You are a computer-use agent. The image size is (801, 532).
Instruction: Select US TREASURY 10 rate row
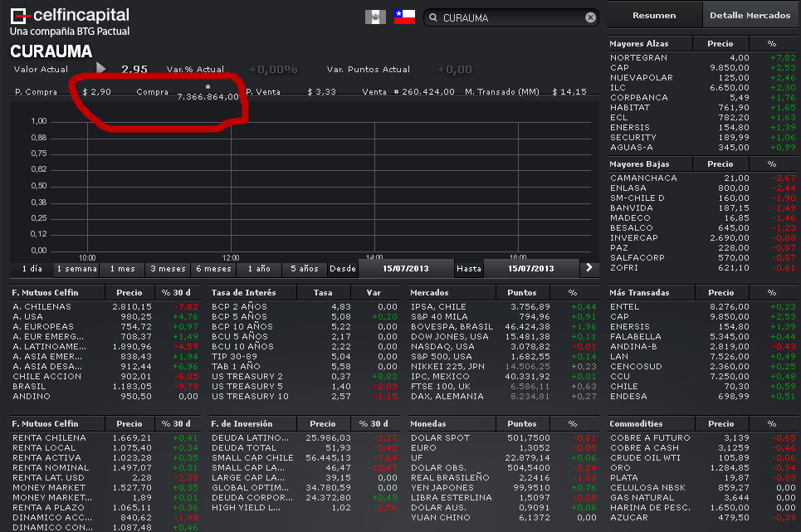click(305, 396)
